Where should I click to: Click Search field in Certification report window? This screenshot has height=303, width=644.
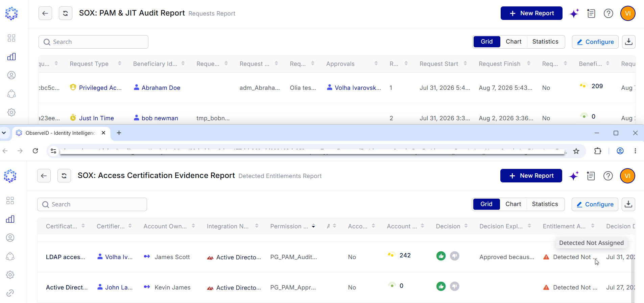92,204
